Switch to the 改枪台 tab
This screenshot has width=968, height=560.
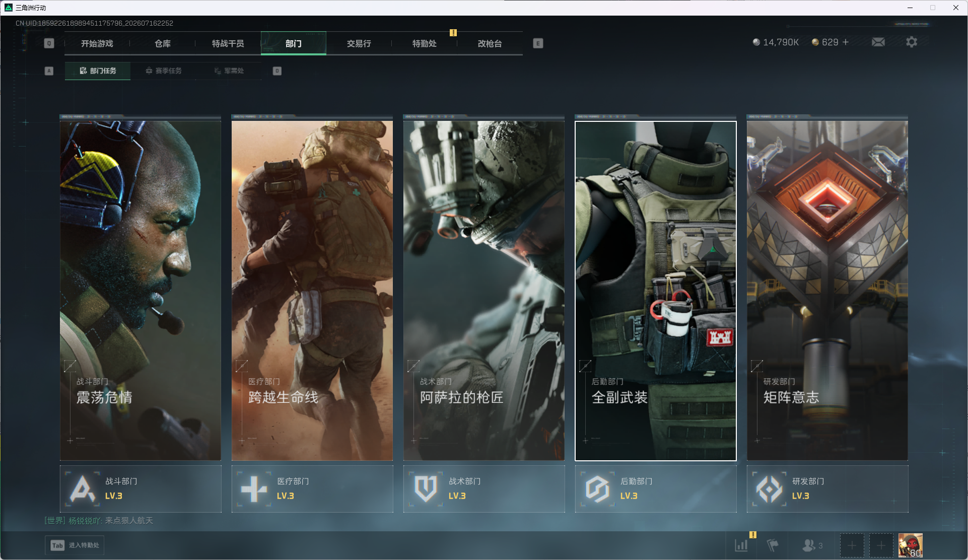click(490, 43)
